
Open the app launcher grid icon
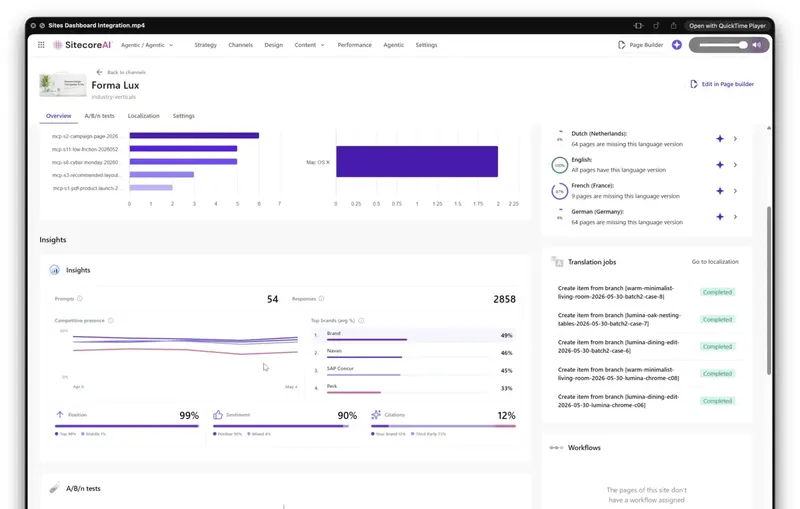coord(41,45)
